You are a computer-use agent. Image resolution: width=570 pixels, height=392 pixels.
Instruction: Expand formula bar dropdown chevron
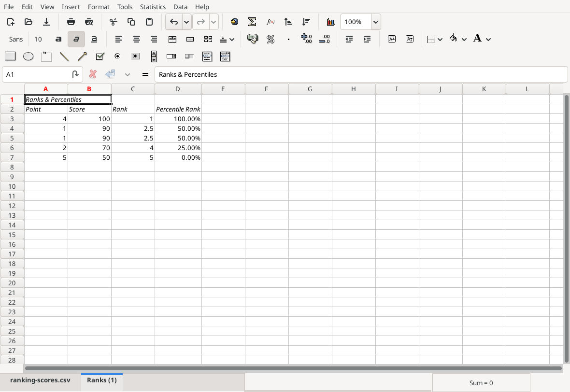click(x=127, y=74)
